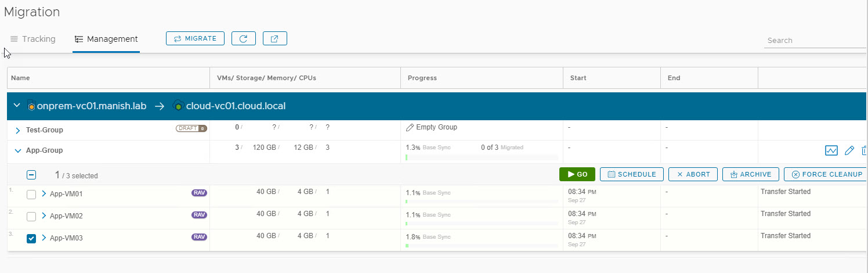Expand App-VM01 details chevron
Viewport: 868px width, 273px height.
[x=44, y=193]
